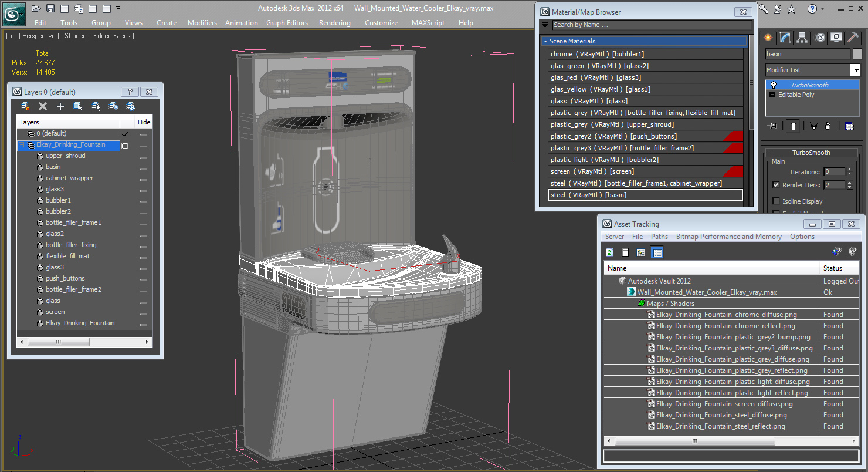Image resolution: width=868 pixels, height=472 pixels.
Task: Toggle hide for upper_shroud layer row
Action: coord(144,156)
